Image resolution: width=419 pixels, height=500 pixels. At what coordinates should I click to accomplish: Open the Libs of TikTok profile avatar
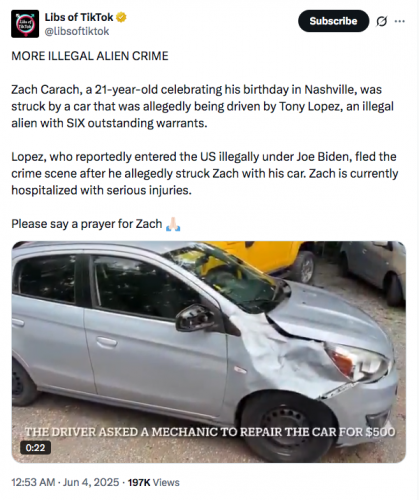25,24
